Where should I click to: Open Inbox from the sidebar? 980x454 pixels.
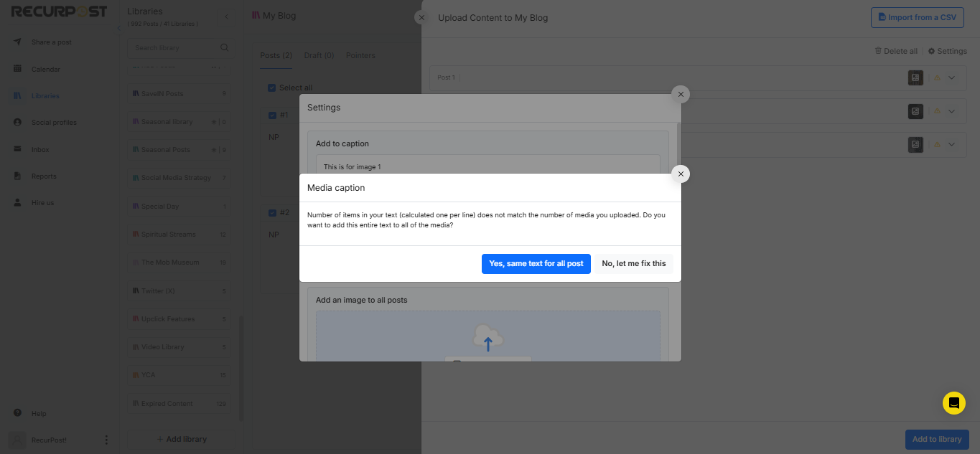point(40,150)
